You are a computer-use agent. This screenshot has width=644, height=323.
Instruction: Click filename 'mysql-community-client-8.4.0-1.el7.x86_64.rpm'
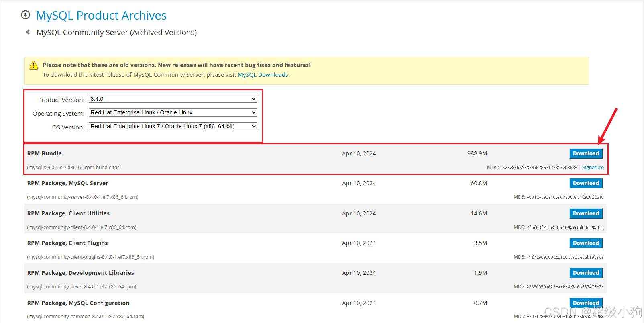coord(82,227)
